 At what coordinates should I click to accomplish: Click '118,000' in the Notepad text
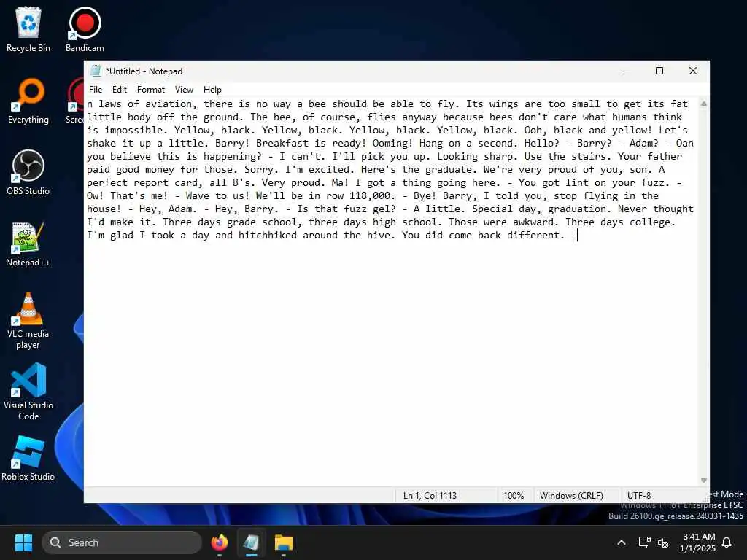click(x=369, y=195)
